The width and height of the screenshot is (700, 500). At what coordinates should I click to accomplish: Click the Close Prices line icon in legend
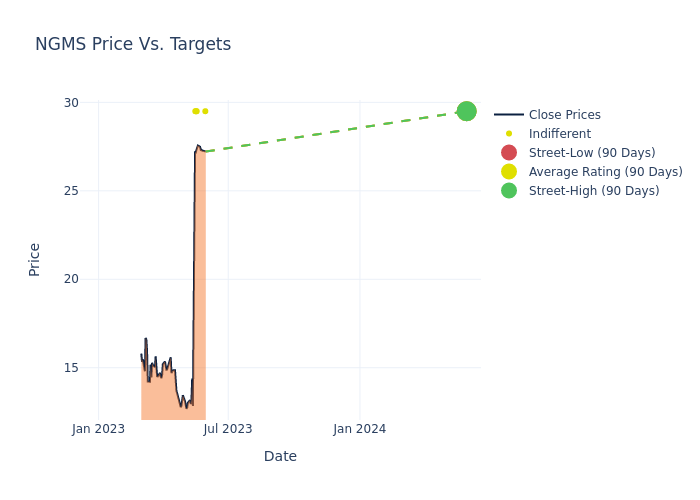(x=509, y=115)
